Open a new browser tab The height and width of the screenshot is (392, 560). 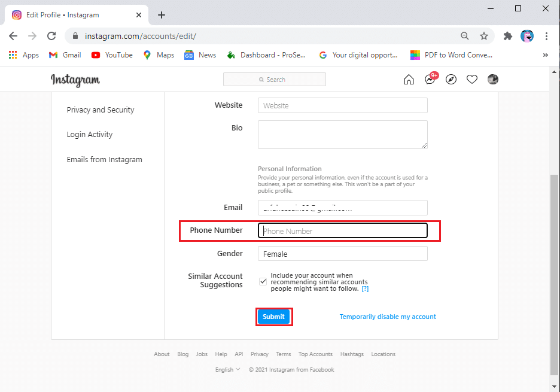pos(162,15)
